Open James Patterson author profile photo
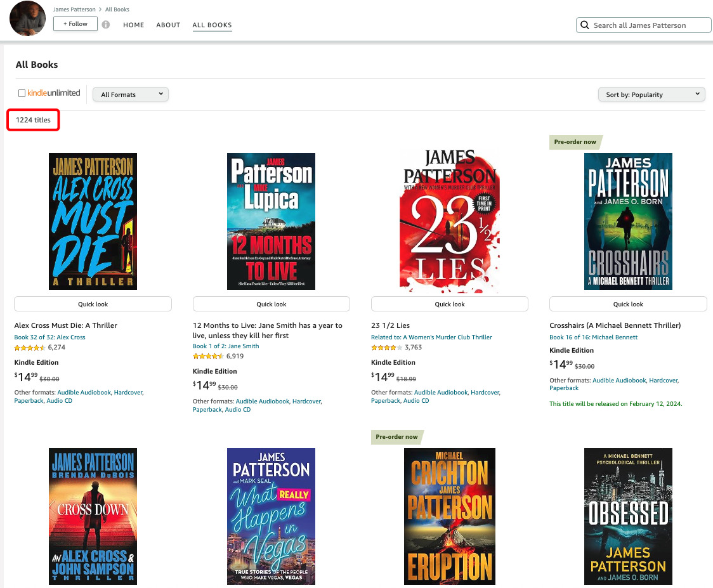Screen dimensions: 713x588 (x=27, y=18)
